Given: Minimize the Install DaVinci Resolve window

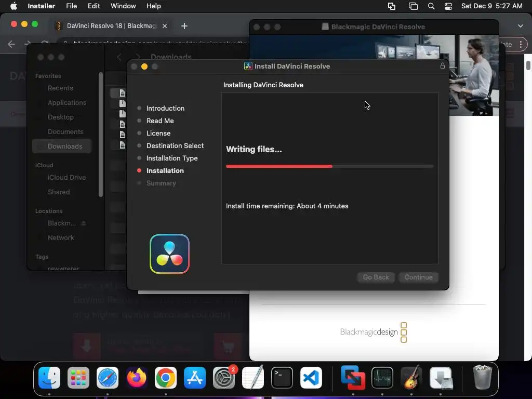Looking at the screenshot, I should pos(144,66).
